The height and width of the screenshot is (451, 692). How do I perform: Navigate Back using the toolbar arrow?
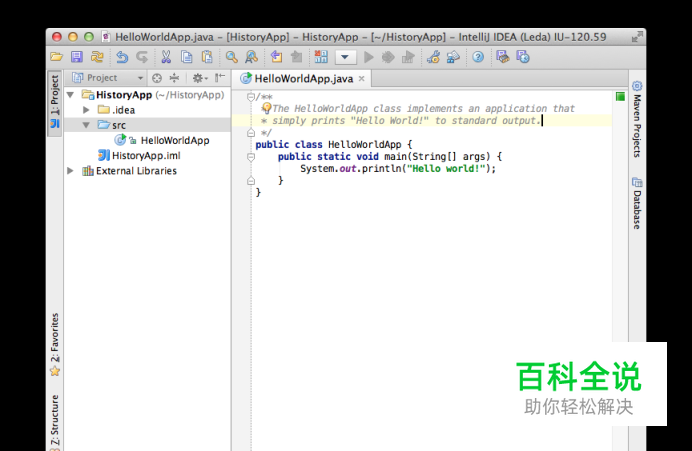click(276, 57)
